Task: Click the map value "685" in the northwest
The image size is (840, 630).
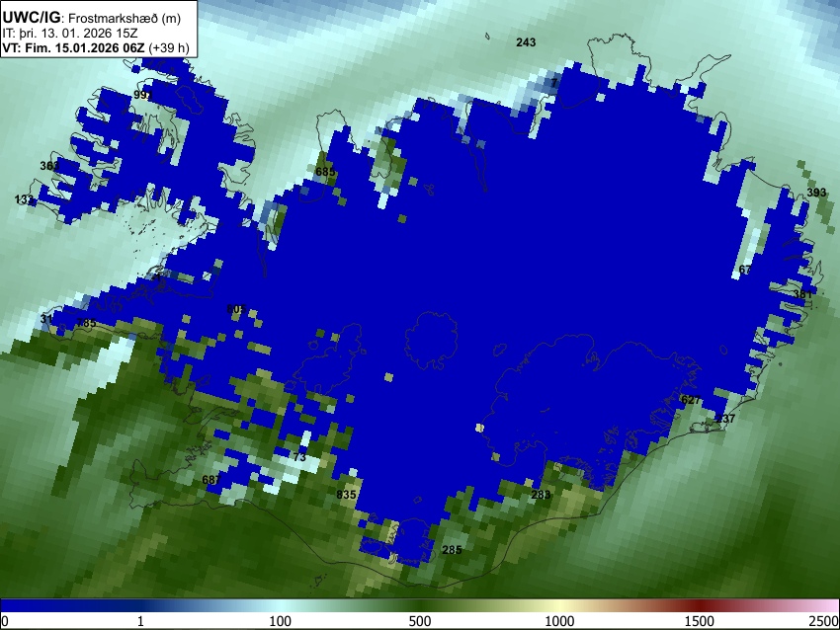Action: tap(325, 172)
